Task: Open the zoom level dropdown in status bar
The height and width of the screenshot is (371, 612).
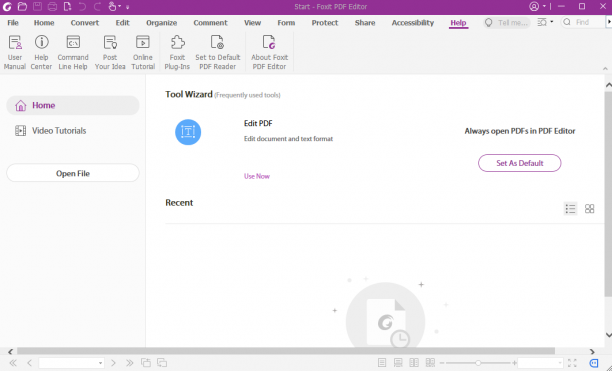Action: pos(560,363)
